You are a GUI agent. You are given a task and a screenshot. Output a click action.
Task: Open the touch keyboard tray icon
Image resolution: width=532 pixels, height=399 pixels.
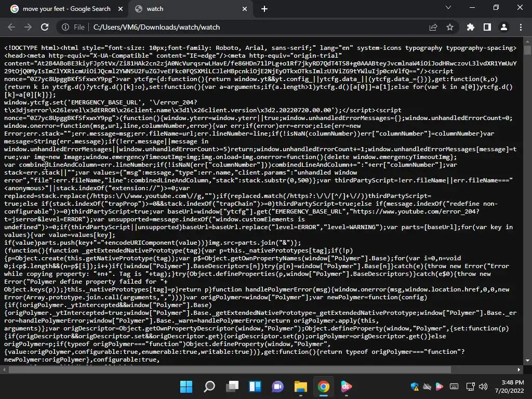tap(454, 387)
